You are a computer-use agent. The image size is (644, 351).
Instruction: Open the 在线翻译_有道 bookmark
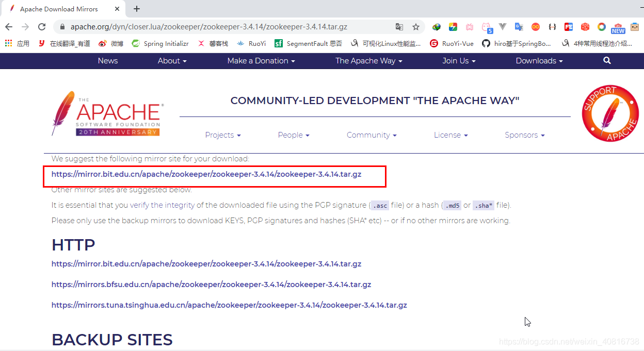click(x=65, y=44)
